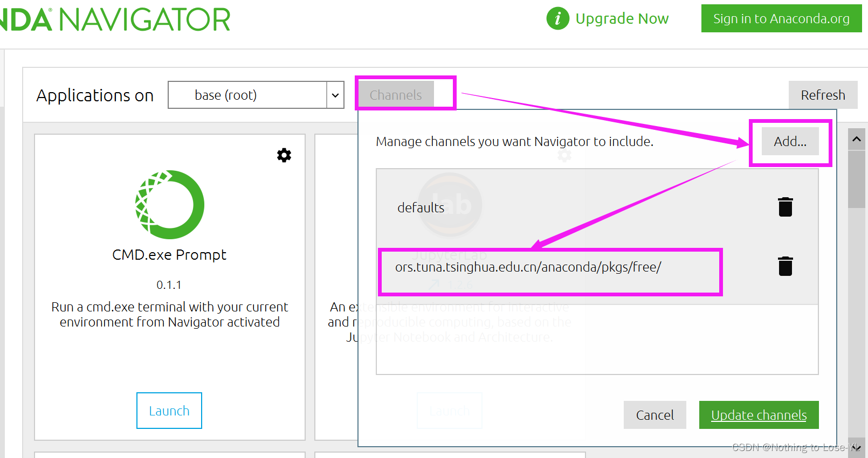This screenshot has width=868, height=458.
Task: Click Update channels button
Action: click(759, 415)
